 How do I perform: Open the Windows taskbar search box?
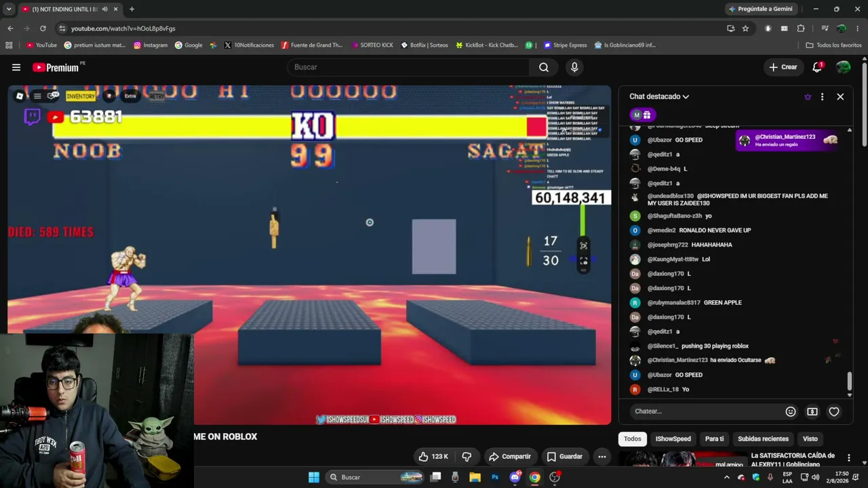coord(375,477)
